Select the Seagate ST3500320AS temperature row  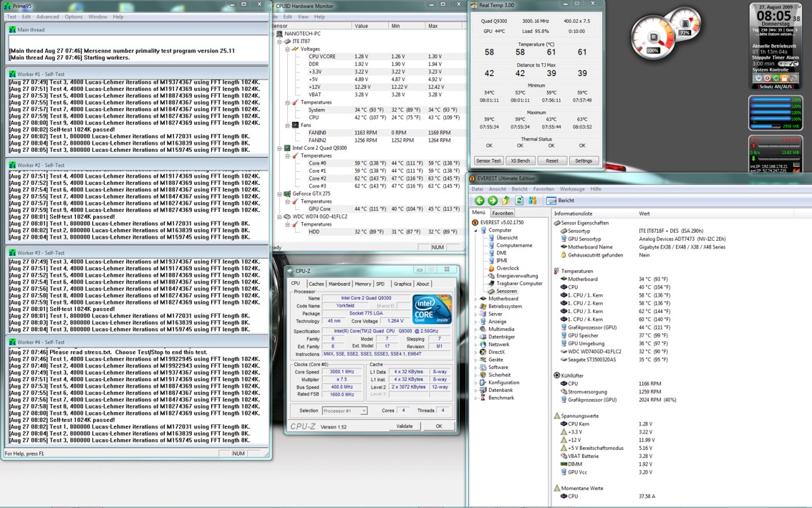tap(681, 359)
